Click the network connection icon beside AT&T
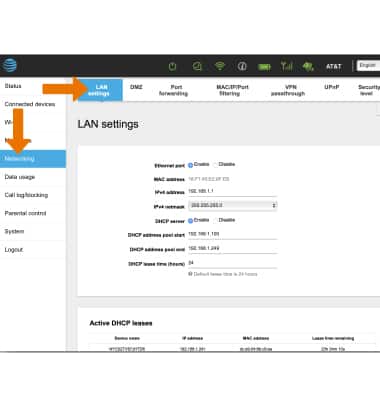Viewport: 380px width, 400px height. [x=308, y=66]
